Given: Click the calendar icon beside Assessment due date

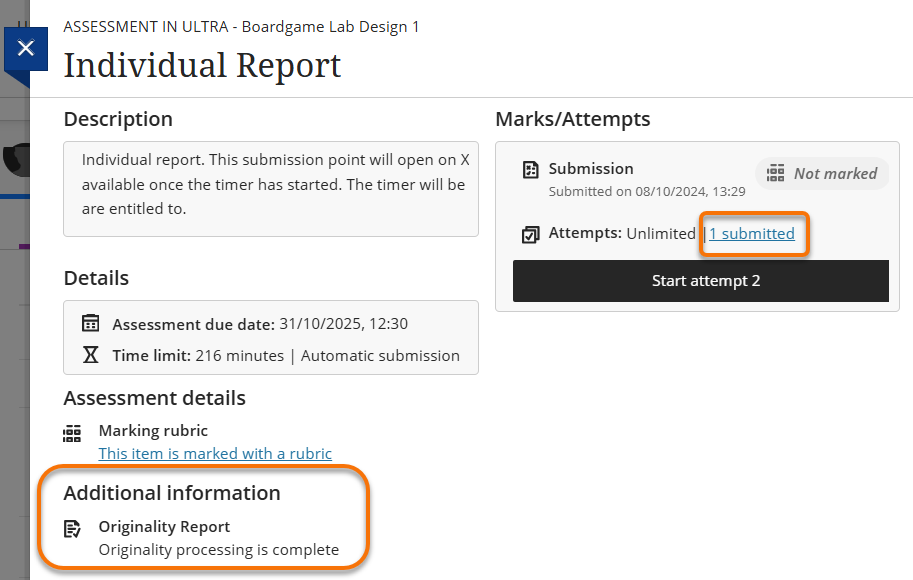Looking at the screenshot, I should tap(91, 323).
